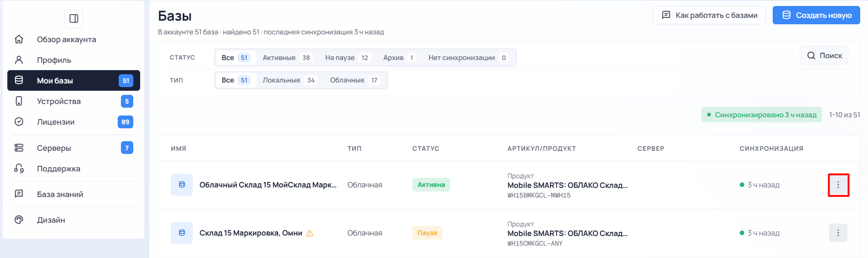Open База знаний in the sidebar

pyautogui.click(x=74, y=194)
